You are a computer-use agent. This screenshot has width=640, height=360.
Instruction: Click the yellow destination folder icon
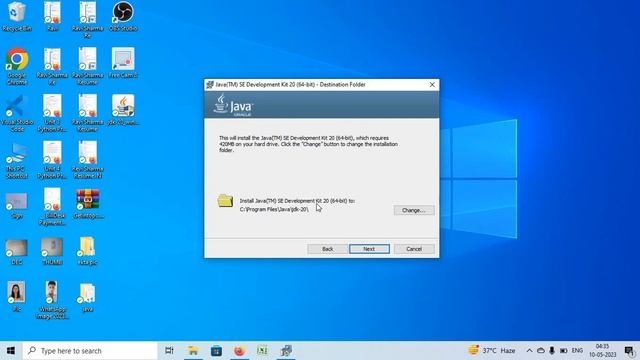225,201
